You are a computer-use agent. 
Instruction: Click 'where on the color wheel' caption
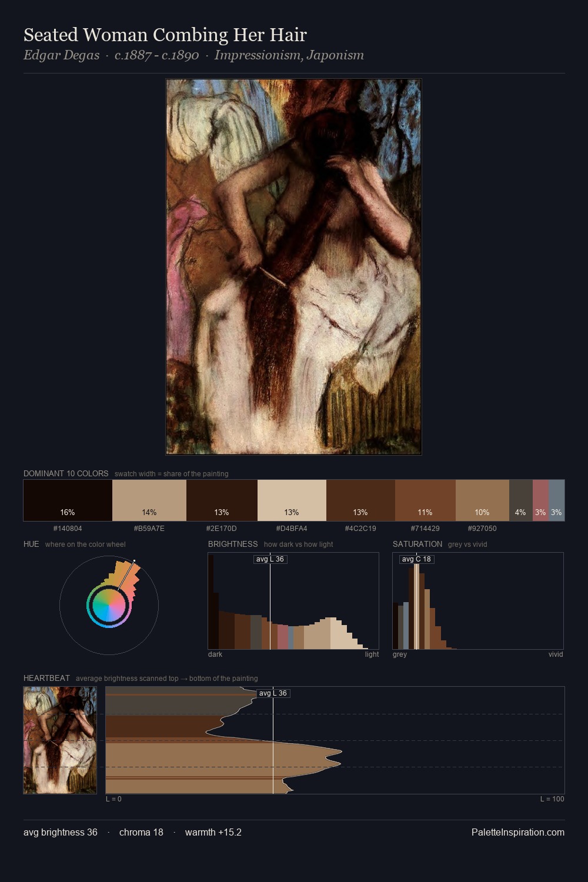click(85, 544)
